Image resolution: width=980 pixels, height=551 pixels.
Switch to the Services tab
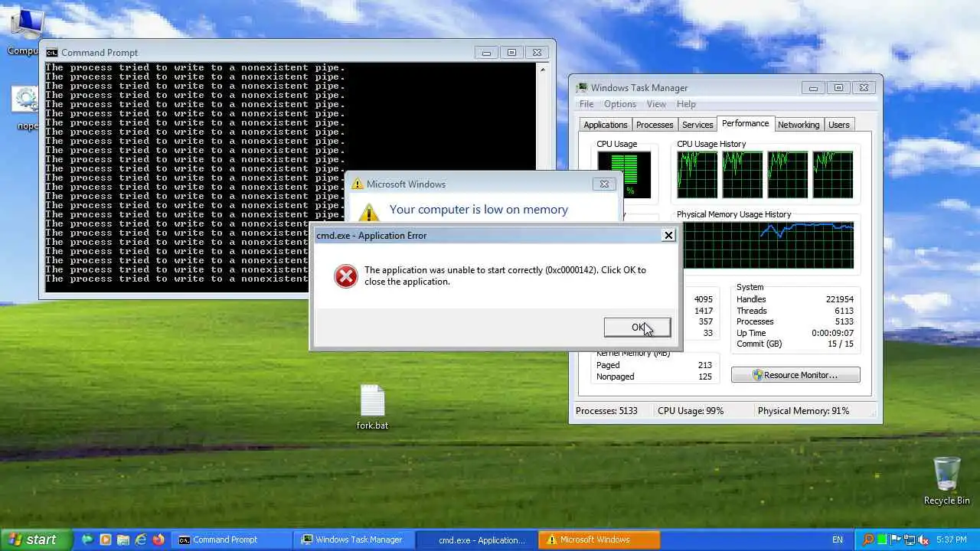pos(697,125)
